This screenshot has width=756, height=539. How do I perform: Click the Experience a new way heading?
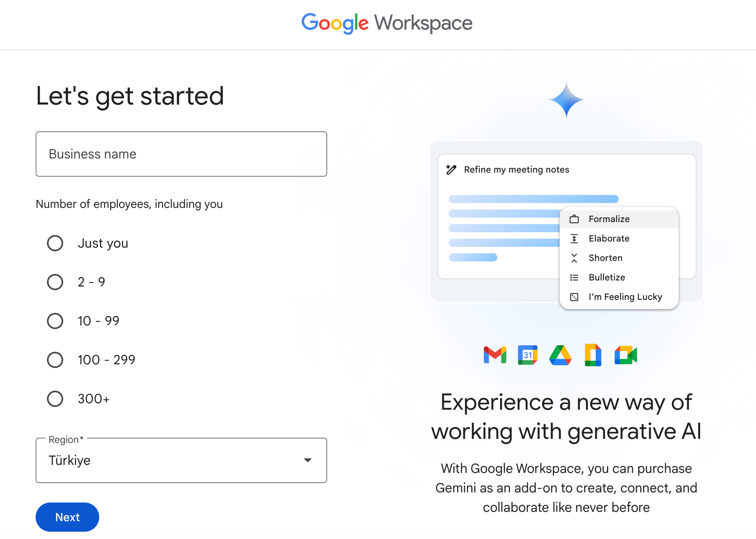(x=566, y=417)
